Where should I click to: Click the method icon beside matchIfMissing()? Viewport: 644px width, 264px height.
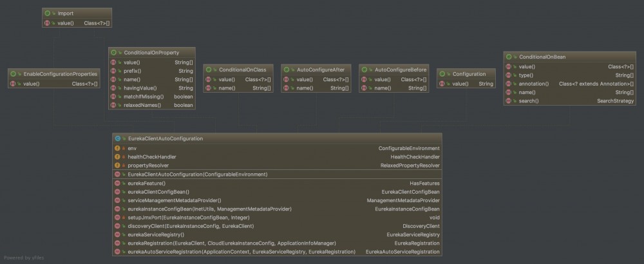tap(113, 97)
